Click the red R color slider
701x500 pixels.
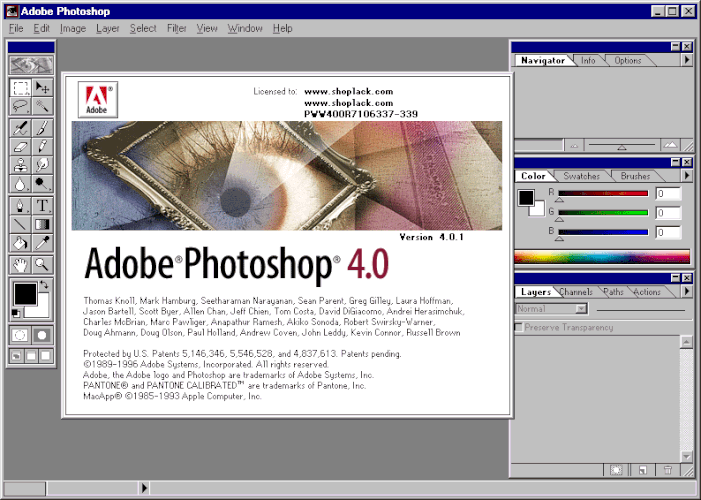603,193
